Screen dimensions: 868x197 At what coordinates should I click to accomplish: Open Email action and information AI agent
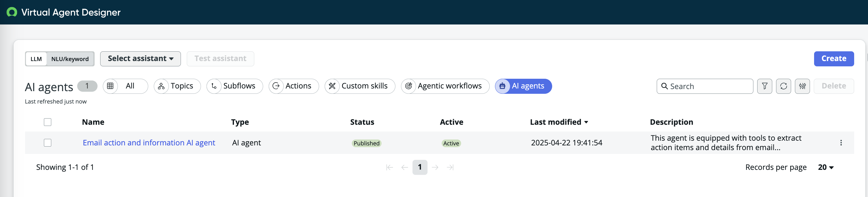click(x=149, y=143)
